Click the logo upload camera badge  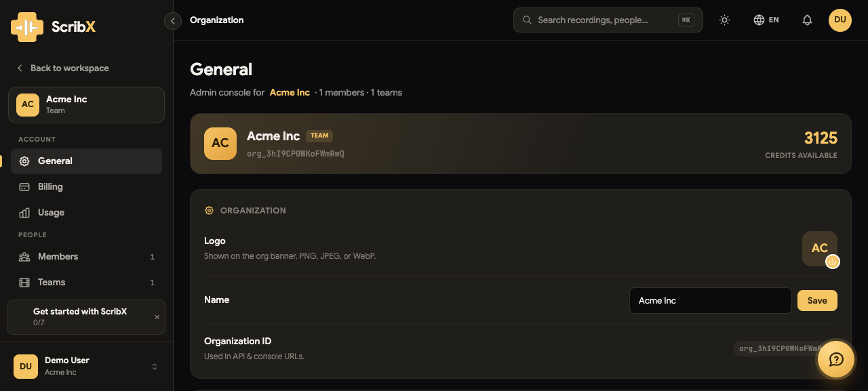point(833,262)
